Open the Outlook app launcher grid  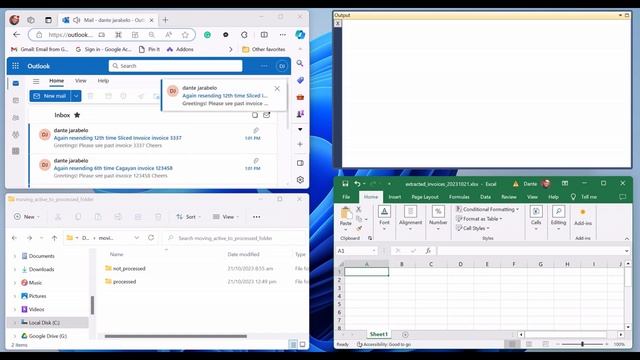(16, 66)
